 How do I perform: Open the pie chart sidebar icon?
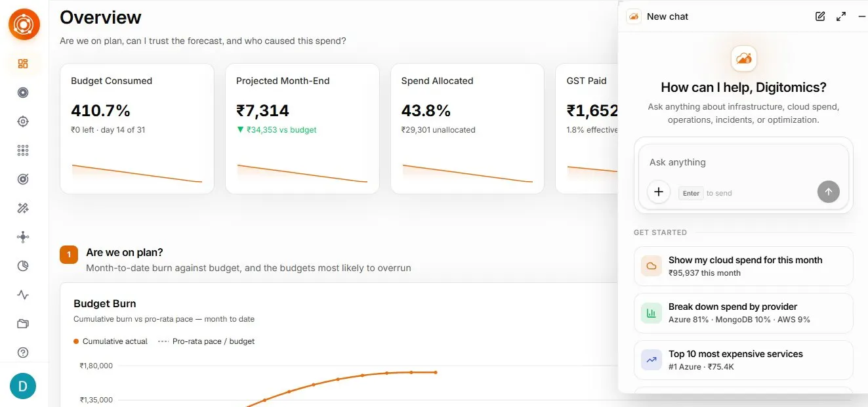(23, 266)
